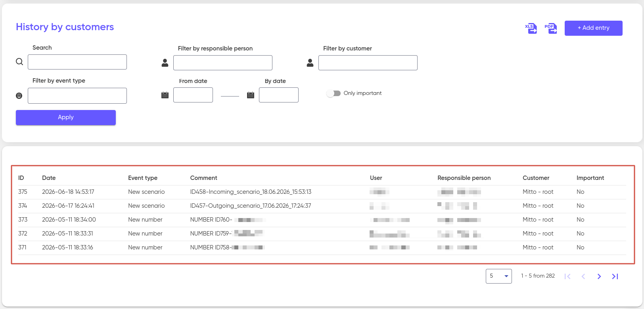Select entry ID 375
This screenshot has height=309, width=644.
23,192
